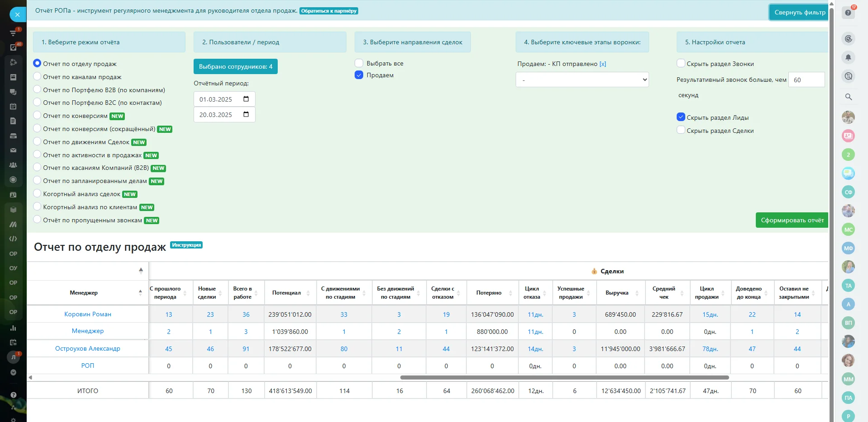Viewport: 868px width, 422px height.
Task: Sort table by 'Менеджер' column arrows
Action: point(140,292)
